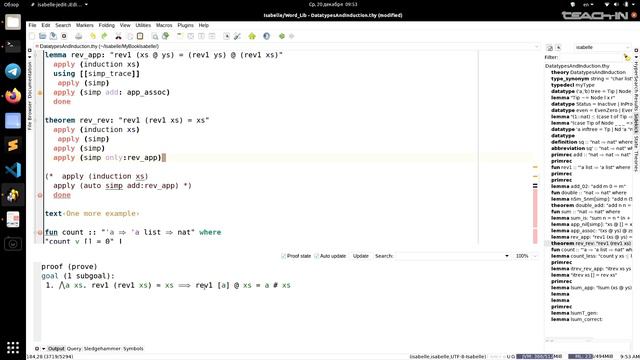Open the Documentation side panel
The width and height of the screenshot is (640, 360).
click(x=29, y=80)
